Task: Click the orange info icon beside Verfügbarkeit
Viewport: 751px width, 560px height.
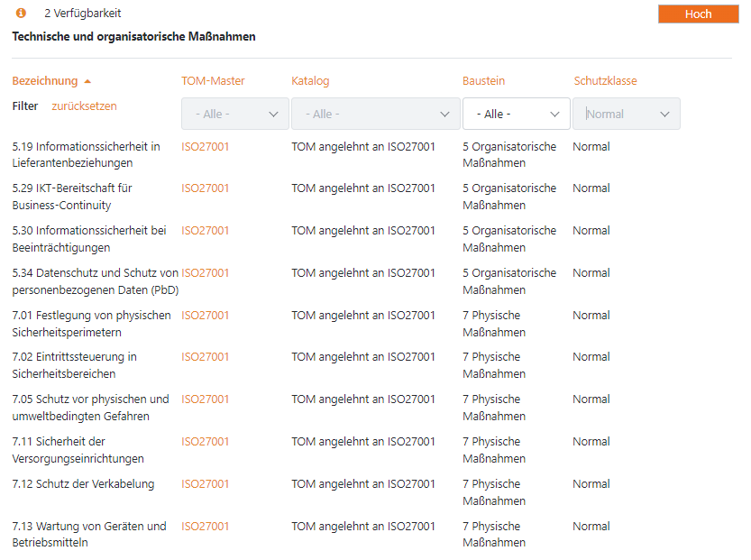Action: coord(21,14)
